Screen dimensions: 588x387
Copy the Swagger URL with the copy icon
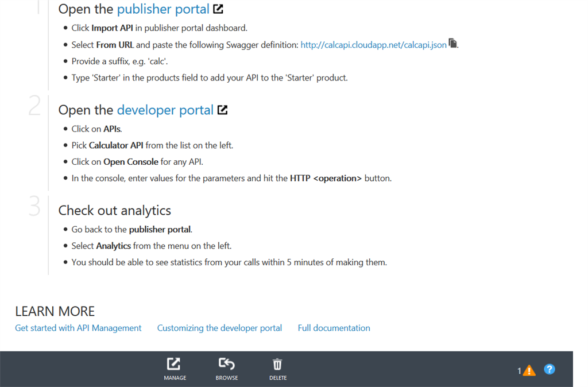click(x=452, y=43)
